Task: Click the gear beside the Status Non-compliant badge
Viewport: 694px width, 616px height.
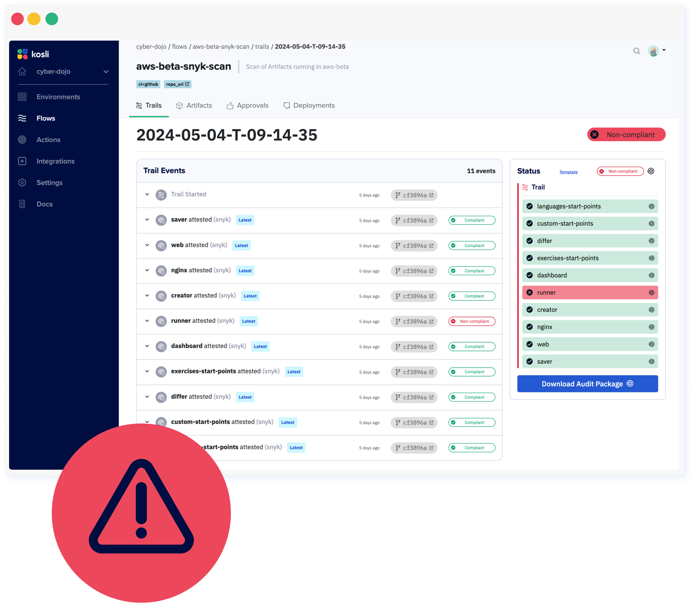Action: 651,171
